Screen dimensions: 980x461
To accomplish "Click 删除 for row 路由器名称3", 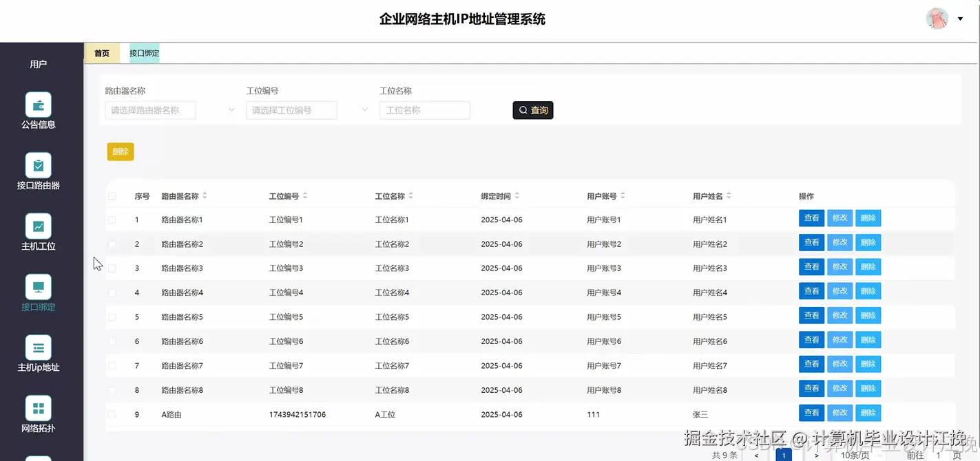I will click(868, 266).
